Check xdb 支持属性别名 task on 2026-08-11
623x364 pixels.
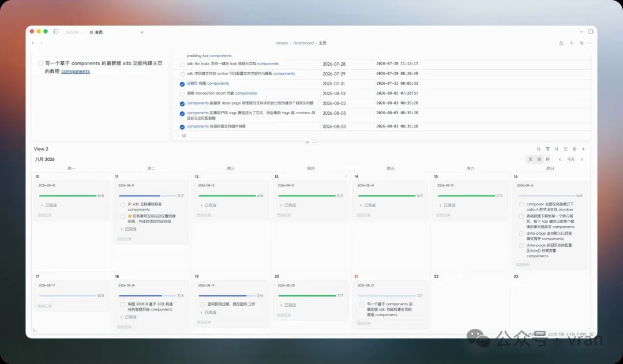click(x=122, y=204)
